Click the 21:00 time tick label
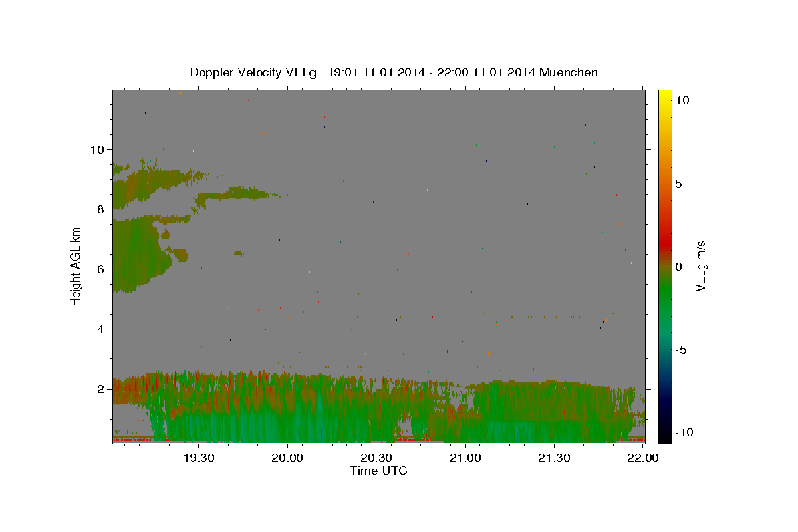Viewport: 798px width, 532px height. (465, 458)
